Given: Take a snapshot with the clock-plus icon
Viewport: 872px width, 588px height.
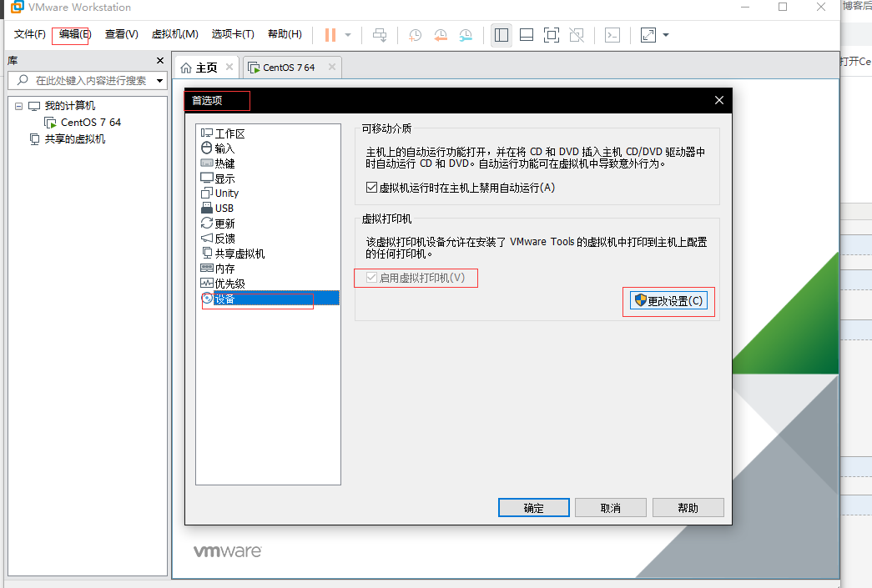Looking at the screenshot, I should pos(415,35).
